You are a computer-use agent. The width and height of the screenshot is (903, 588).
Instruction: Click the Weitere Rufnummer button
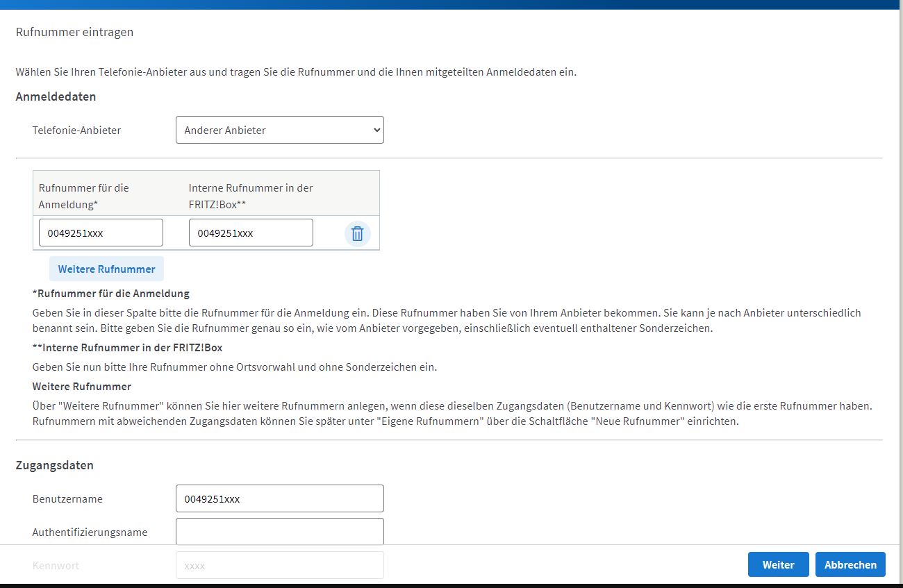(x=106, y=269)
